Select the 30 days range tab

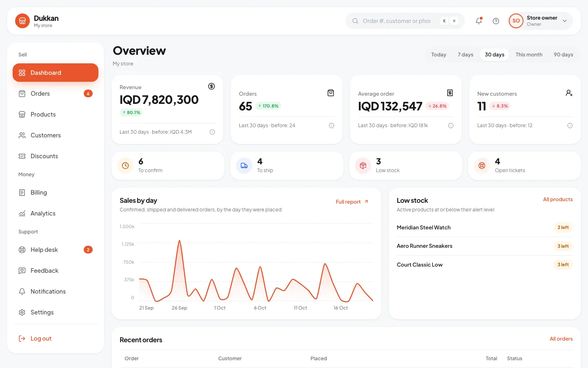coord(494,54)
